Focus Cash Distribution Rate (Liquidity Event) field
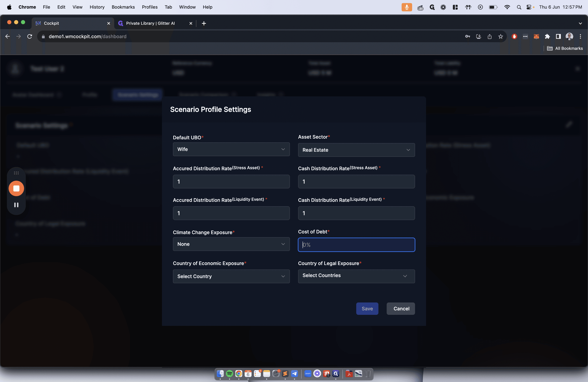This screenshot has height=382, width=588. [356, 213]
